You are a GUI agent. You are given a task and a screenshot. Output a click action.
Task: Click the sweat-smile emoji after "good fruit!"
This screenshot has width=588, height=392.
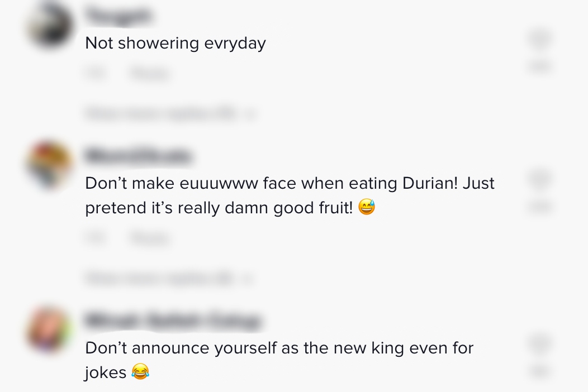(366, 207)
